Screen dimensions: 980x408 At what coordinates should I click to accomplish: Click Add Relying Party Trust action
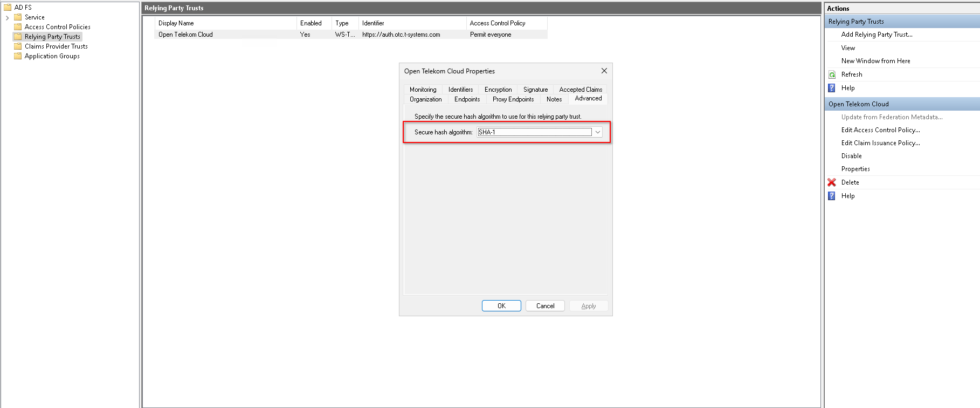pyautogui.click(x=877, y=35)
